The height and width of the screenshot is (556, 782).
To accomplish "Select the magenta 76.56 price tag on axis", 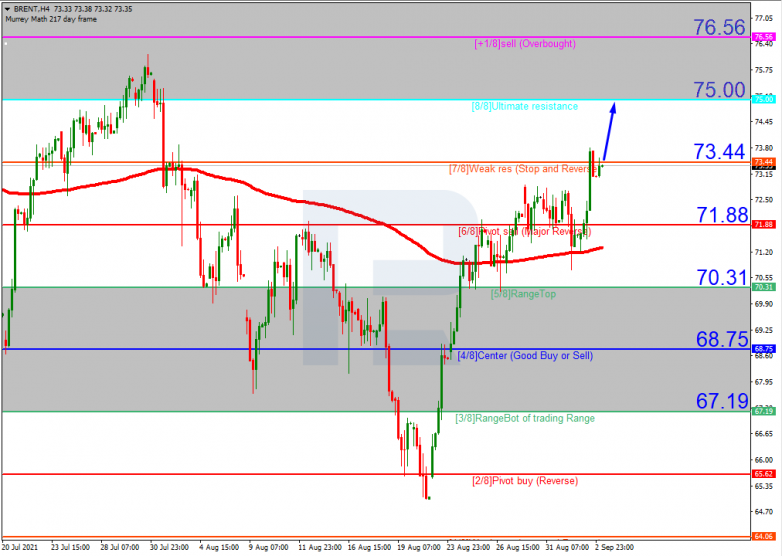I will click(x=764, y=37).
